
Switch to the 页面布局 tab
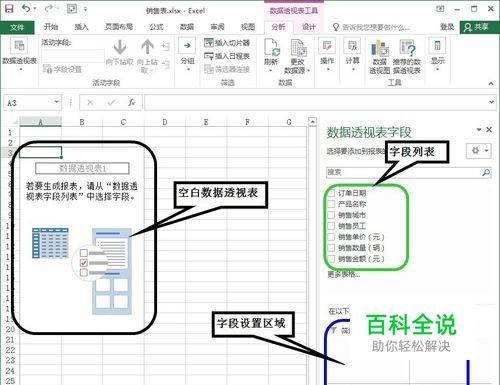click(x=119, y=27)
